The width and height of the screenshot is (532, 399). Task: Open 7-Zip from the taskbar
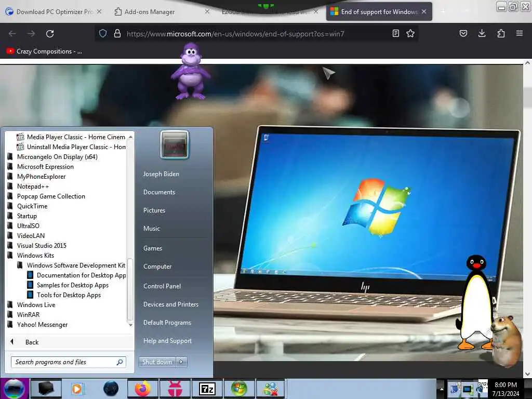click(207, 389)
